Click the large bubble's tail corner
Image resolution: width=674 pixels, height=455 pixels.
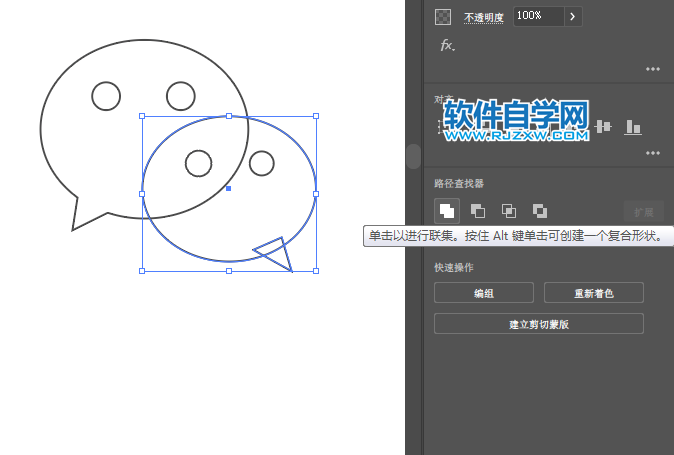73,230
